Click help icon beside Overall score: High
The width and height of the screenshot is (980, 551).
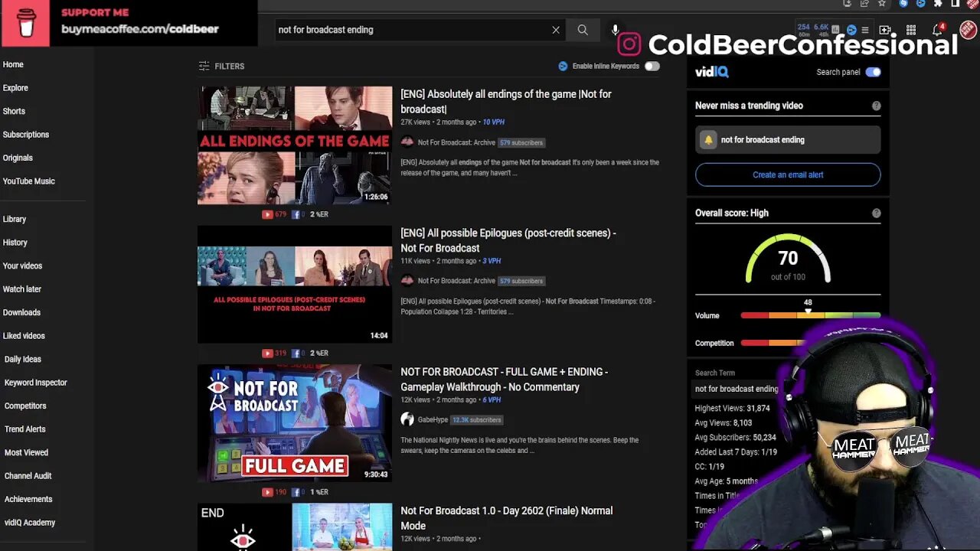pos(876,213)
